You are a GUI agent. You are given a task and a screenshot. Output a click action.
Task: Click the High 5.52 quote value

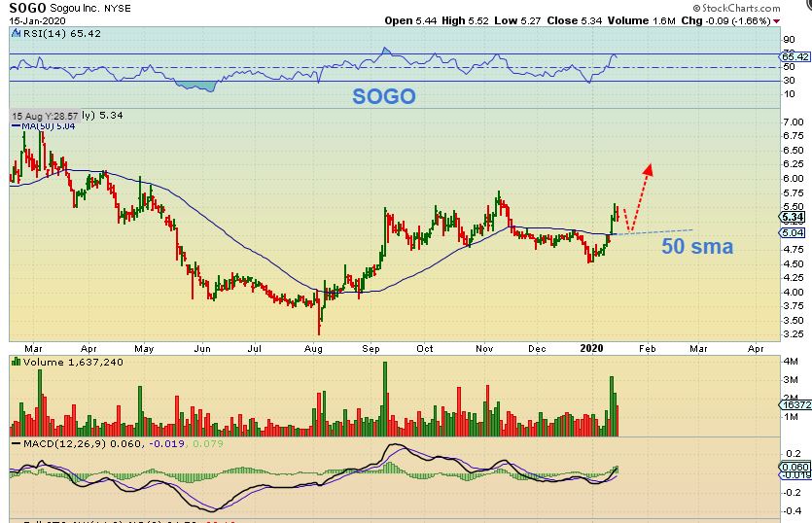465,20
